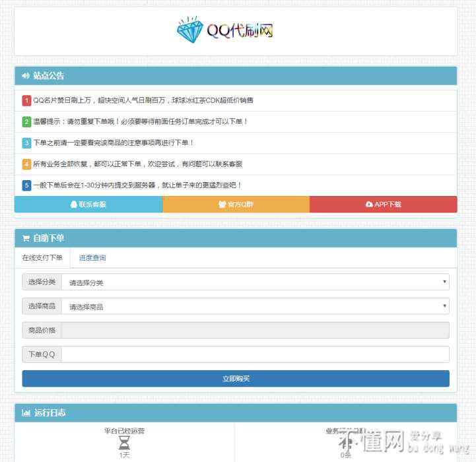
Task: Click the green number 2 announcement badge
Action: point(26,121)
